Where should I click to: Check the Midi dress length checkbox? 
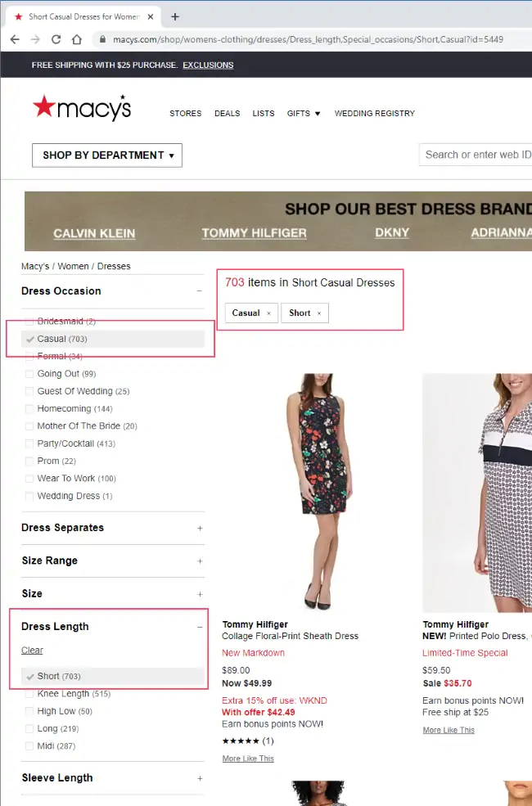29,746
